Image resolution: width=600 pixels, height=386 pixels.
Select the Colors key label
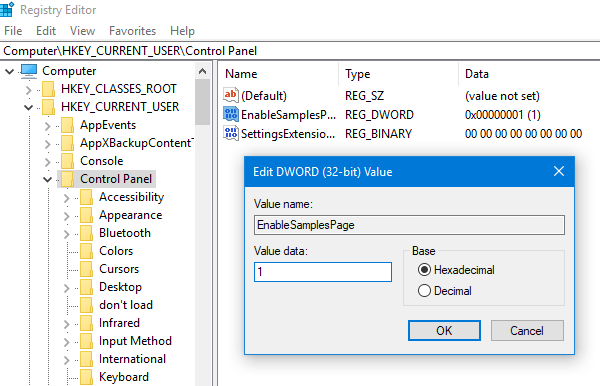[x=116, y=251]
